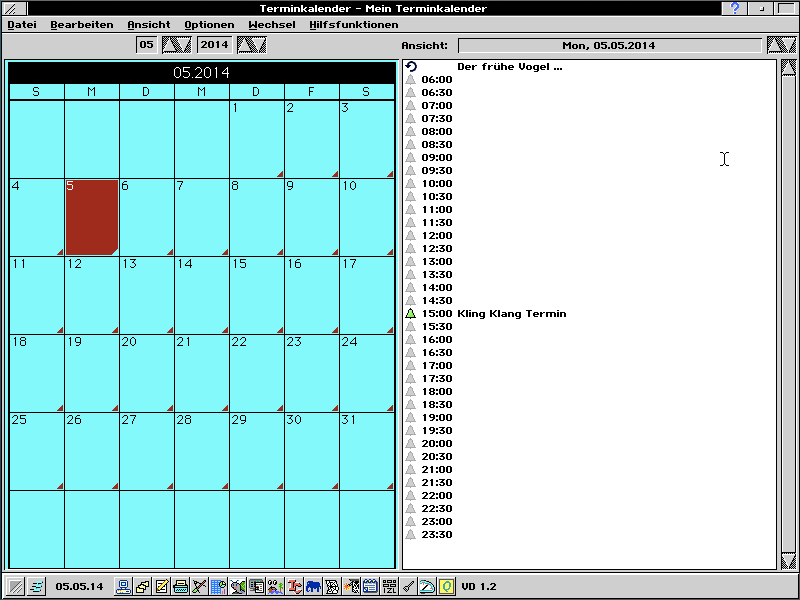Change the displayed day with the Ansicht arrows
The width and height of the screenshot is (800, 600).
(x=782, y=44)
